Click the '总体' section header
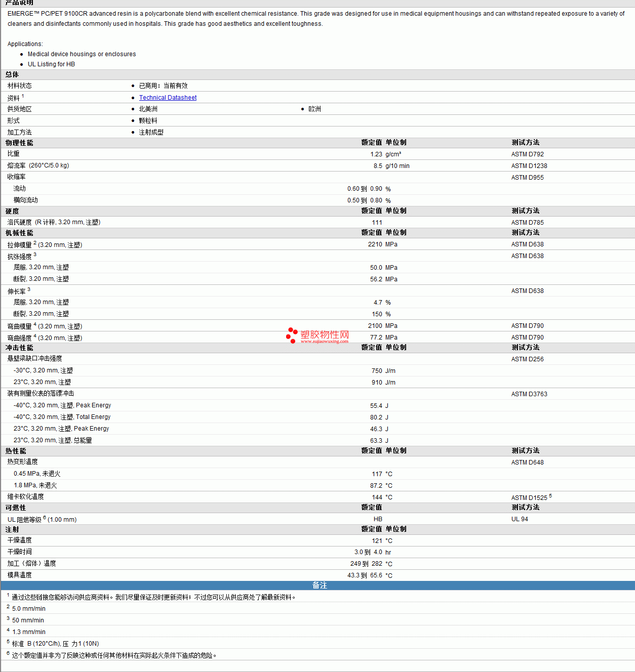Viewport: 635px width, 672px height. (12, 74)
